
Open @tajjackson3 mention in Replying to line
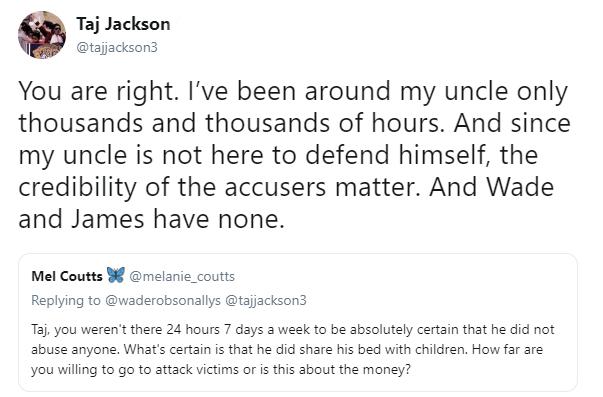(x=265, y=300)
